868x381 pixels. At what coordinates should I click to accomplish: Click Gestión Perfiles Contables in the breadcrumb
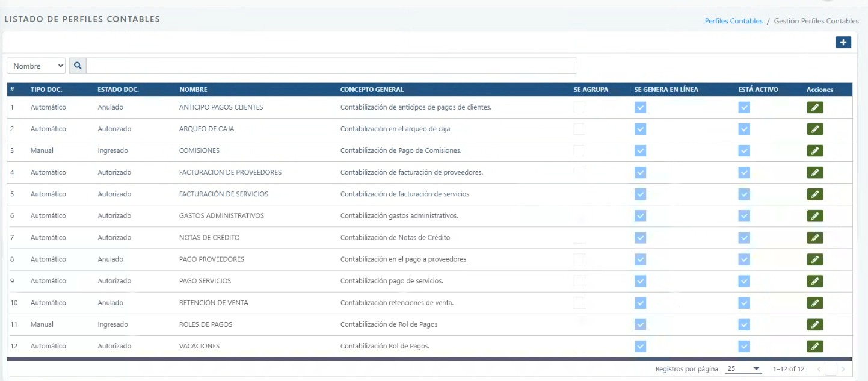(x=816, y=20)
